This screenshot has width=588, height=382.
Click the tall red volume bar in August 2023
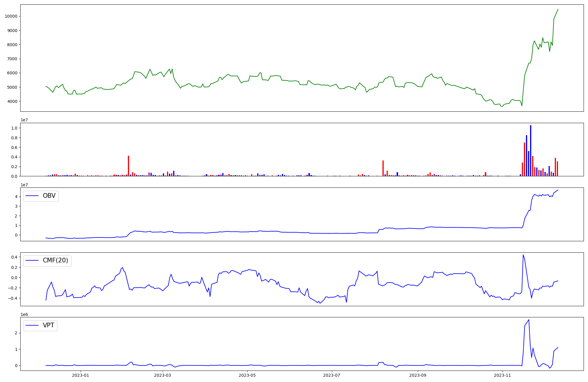[383, 168]
